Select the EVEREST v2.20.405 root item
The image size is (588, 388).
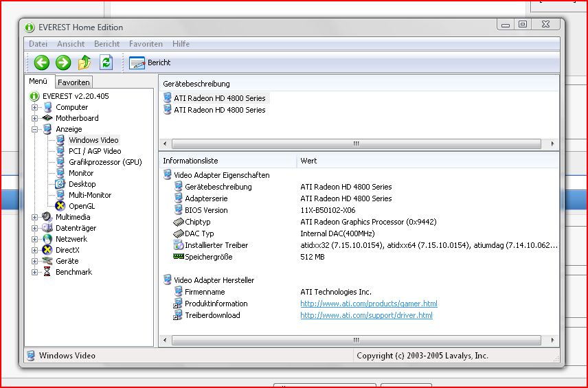click(x=76, y=96)
